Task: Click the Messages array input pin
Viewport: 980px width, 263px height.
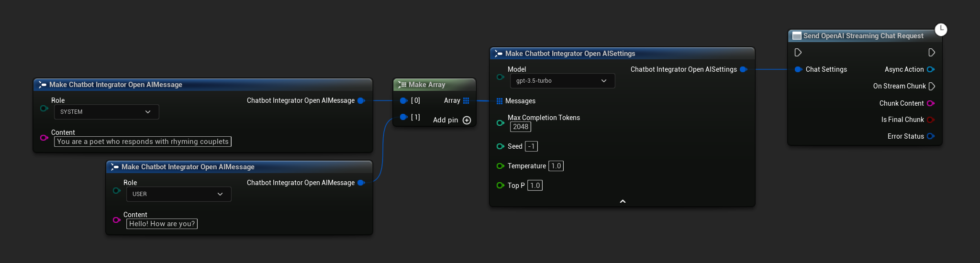Action: tap(500, 101)
